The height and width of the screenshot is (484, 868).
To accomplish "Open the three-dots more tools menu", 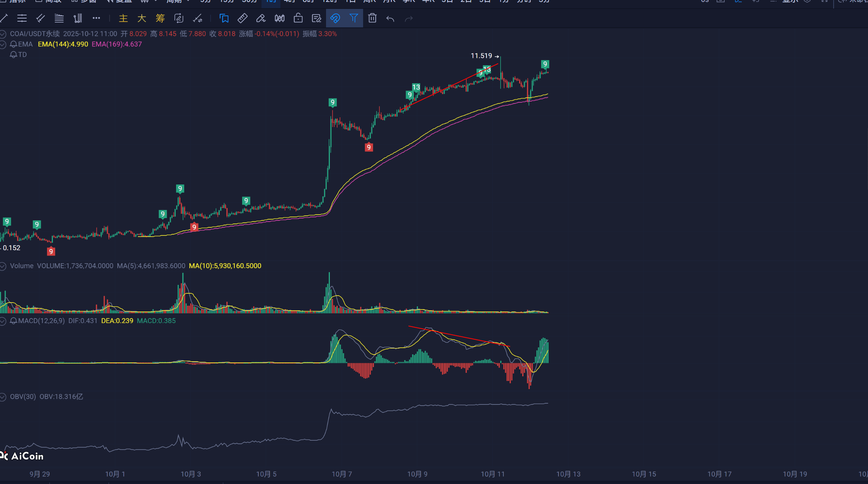I will tap(96, 18).
